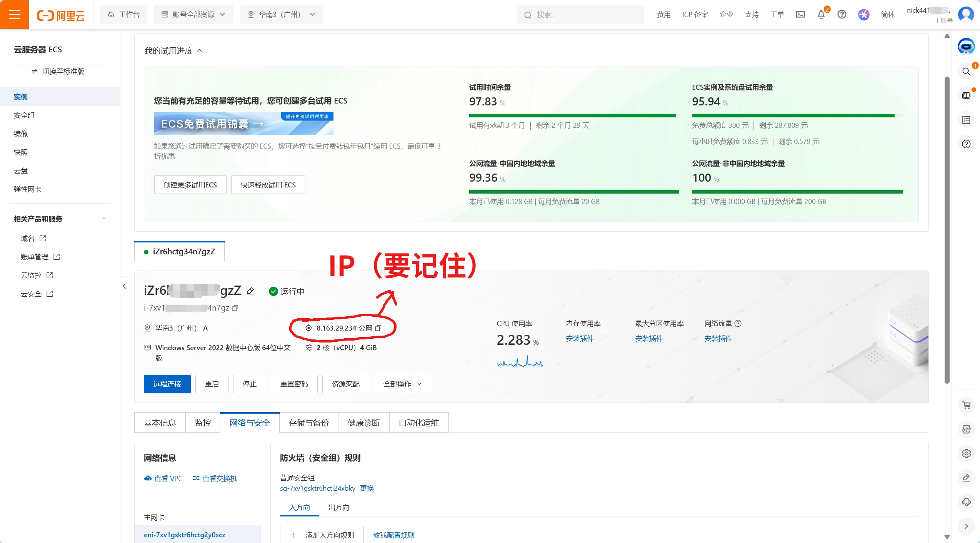
Task: Collapse the left sidebar with arrow handle
Action: [124, 286]
